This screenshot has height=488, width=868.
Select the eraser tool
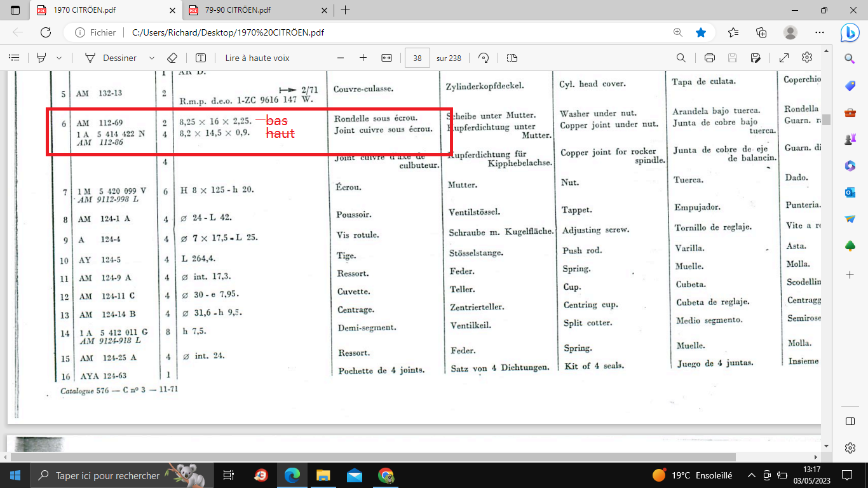coord(172,58)
